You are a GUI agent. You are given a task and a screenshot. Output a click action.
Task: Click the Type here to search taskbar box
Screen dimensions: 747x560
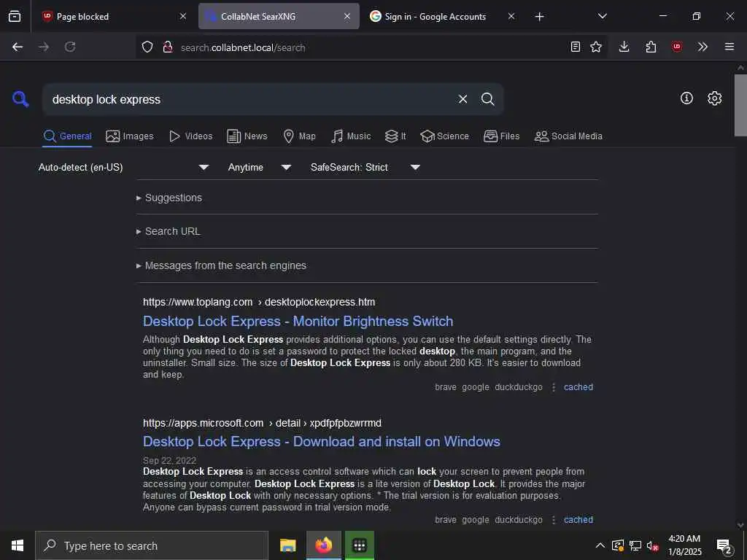[x=152, y=545]
